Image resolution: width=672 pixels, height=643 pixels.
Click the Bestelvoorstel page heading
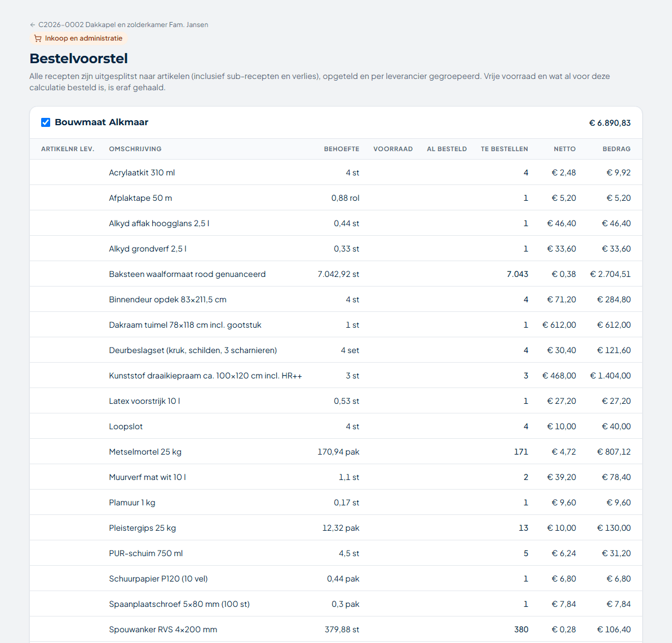pos(79,58)
